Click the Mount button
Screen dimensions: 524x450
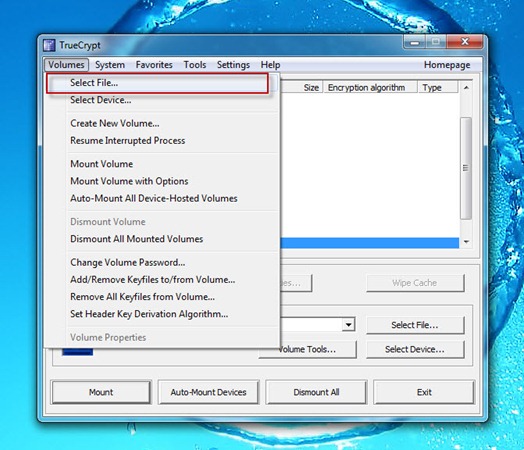(101, 392)
